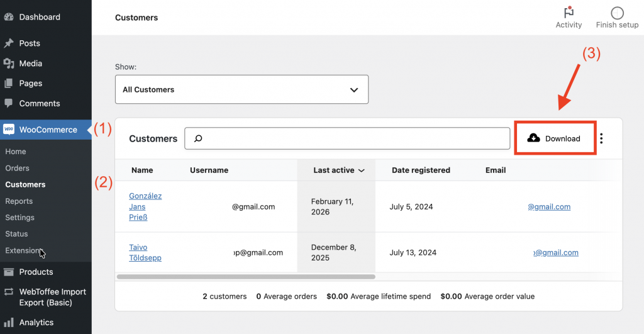Go to Orders submenu
644x334 pixels.
click(17, 168)
